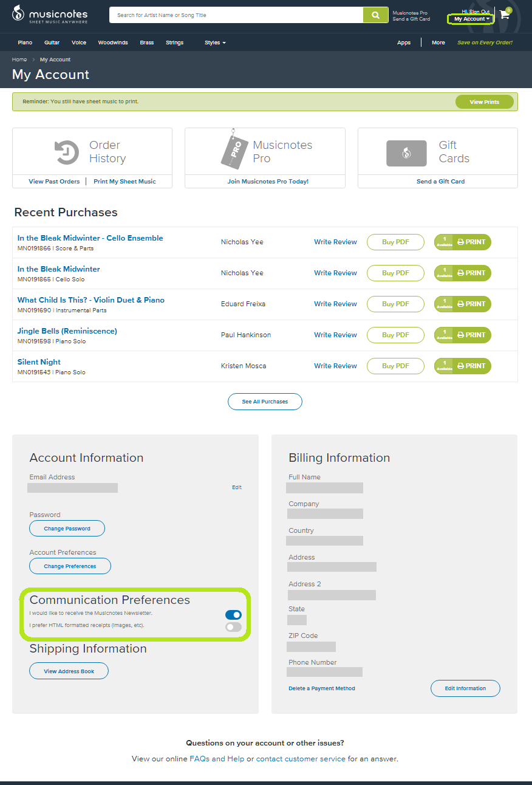Image resolution: width=532 pixels, height=785 pixels.
Task: Click the green search magnifier icon
Action: [x=375, y=15]
